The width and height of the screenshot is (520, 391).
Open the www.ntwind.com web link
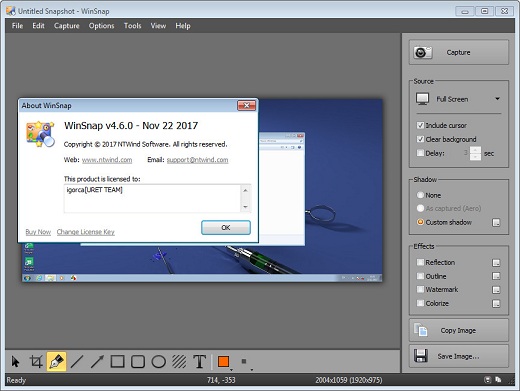107,160
